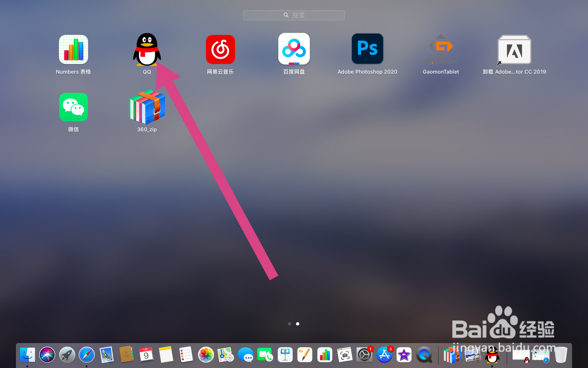The width and height of the screenshot is (588, 368).
Task: Open Calendar showing 9 in Dock
Action: tap(146, 355)
